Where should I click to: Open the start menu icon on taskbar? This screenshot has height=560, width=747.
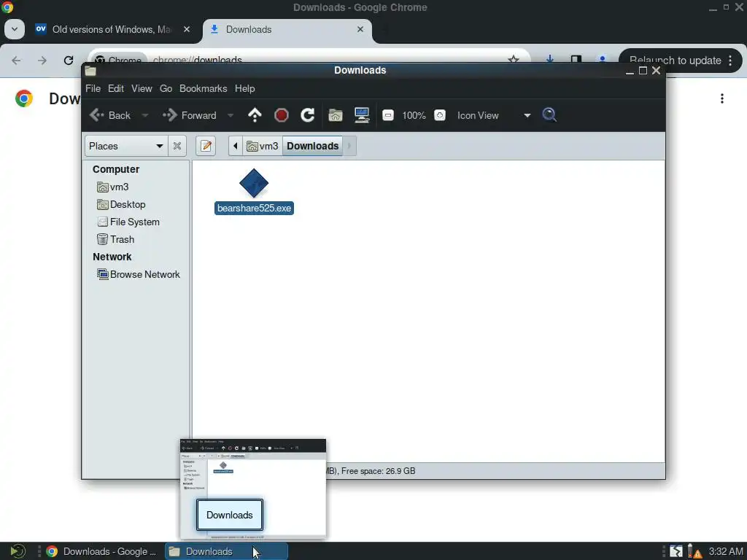coord(18,551)
